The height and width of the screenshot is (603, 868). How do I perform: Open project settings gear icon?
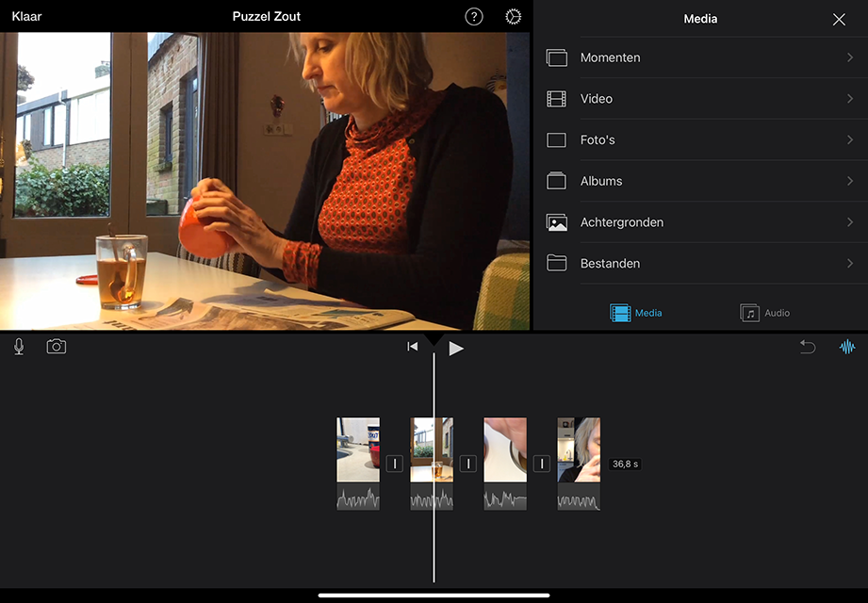pyautogui.click(x=513, y=17)
